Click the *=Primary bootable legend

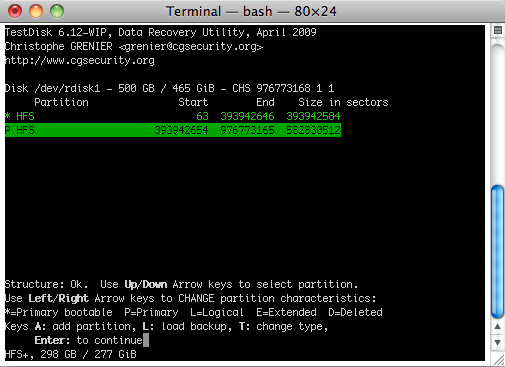pyautogui.click(x=59, y=312)
